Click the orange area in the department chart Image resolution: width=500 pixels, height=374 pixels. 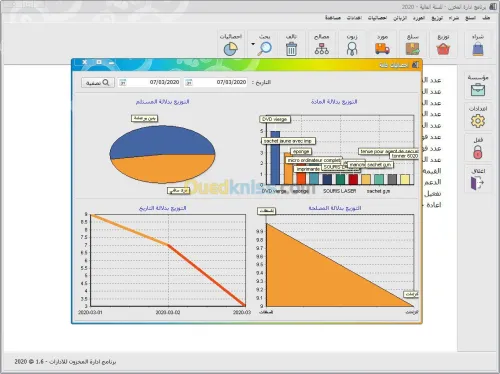pyautogui.click(x=317, y=280)
